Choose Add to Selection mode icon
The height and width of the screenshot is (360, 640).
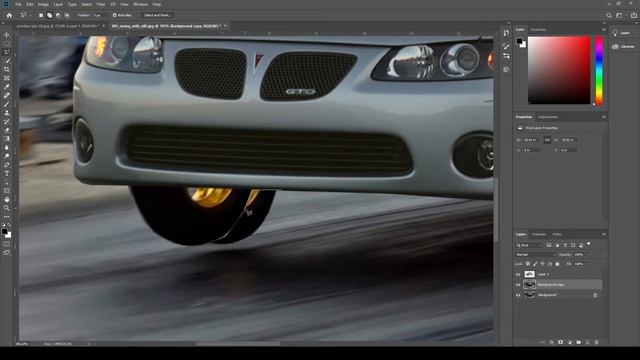49,15
